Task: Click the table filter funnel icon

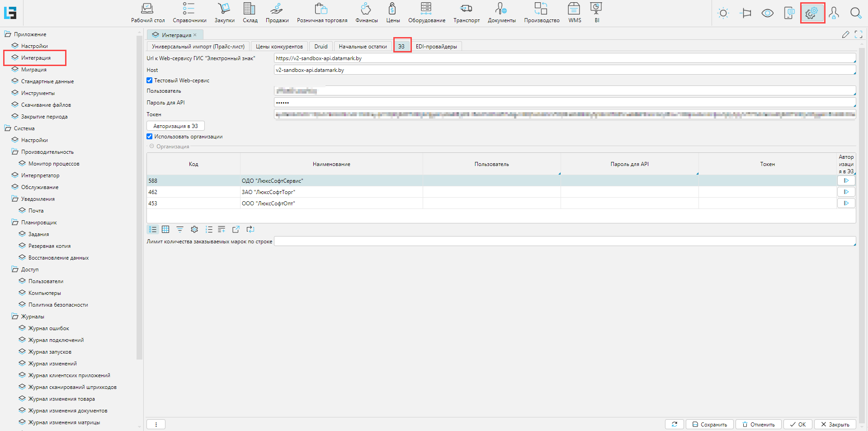Action: pos(180,229)
